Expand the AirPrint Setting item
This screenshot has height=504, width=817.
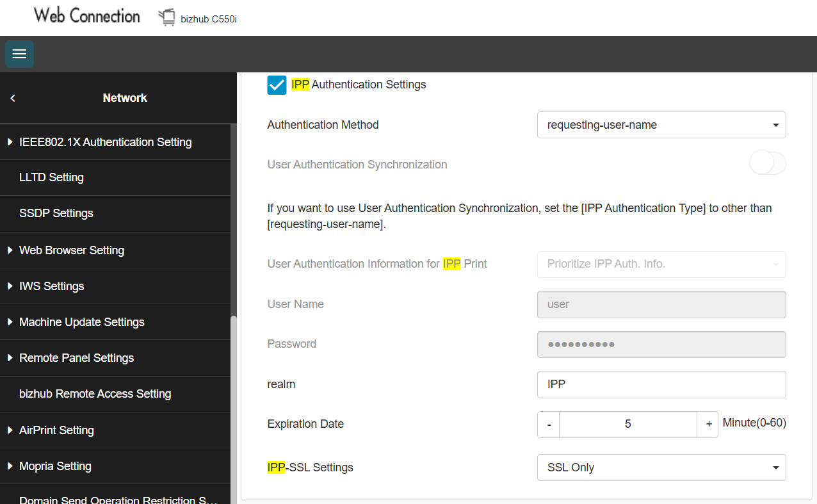click(56, 430)
